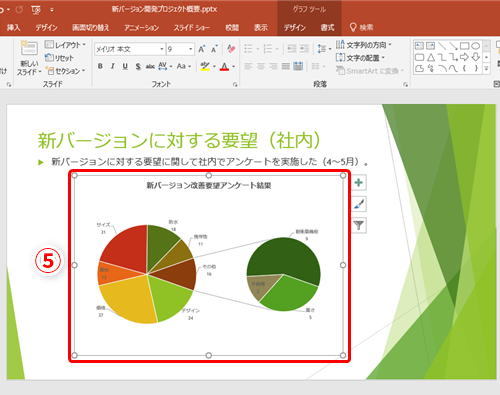Open the font size 9 combo box
Image resolution: width=500 pixels, height=395 pixels.
click(180, 49)
